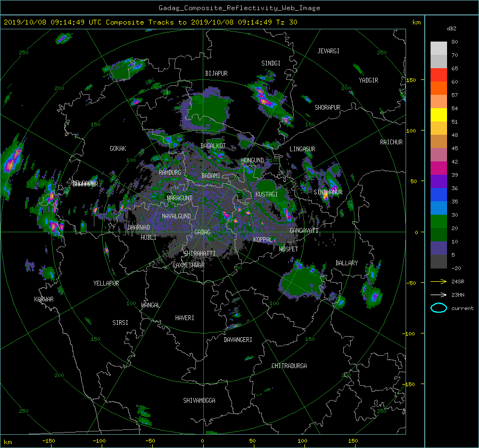Pick the bright yellow swatch below 54 dBZ
Image resolution: width=479 pixels, height=448 pixels.
tap(439, 115)
